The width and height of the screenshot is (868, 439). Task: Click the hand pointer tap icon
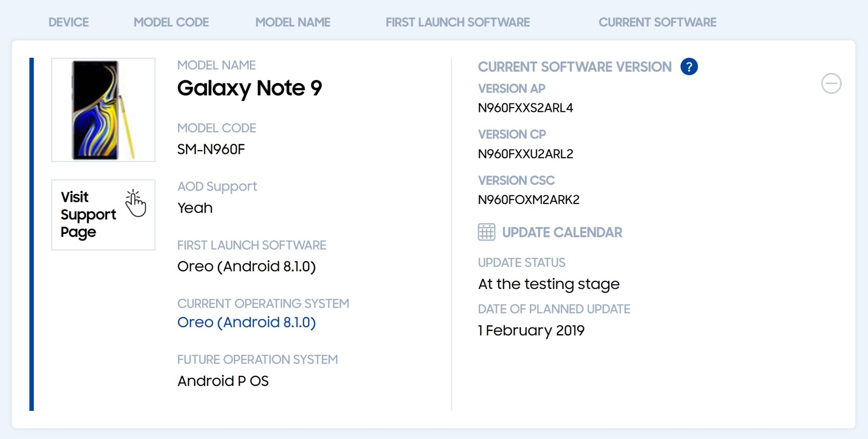135,203
